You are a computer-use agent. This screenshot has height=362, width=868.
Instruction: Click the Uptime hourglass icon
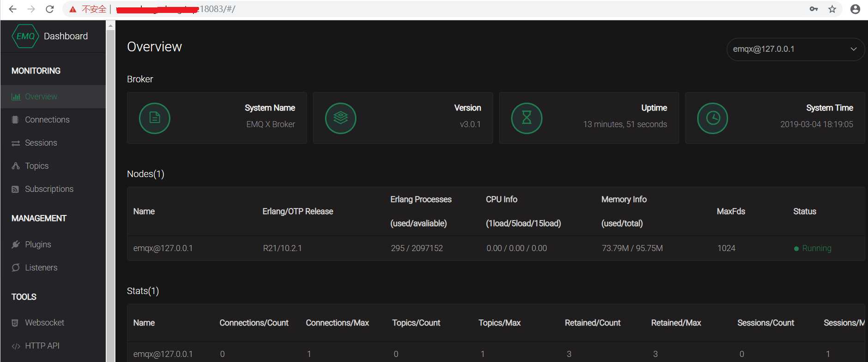[527, 118]
